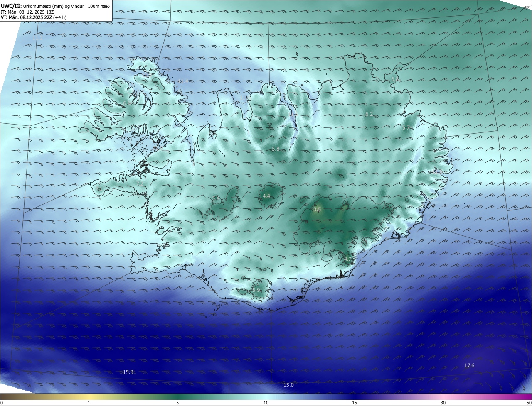Click the 1 tick on the color scale
The image size is (532, 406).
(89, 403)
